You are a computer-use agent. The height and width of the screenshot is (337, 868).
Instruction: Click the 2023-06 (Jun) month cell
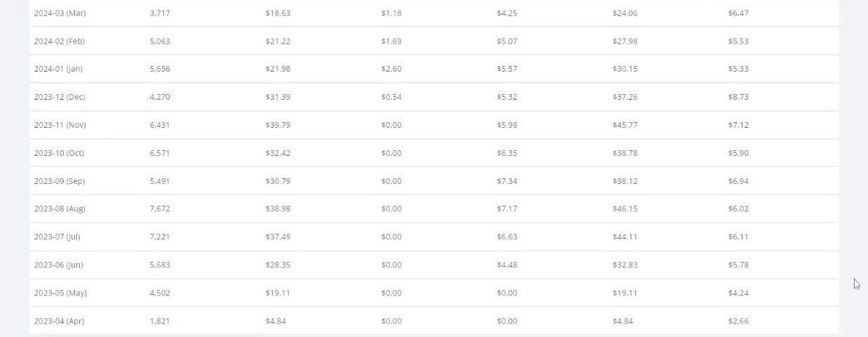coord(59,265)
